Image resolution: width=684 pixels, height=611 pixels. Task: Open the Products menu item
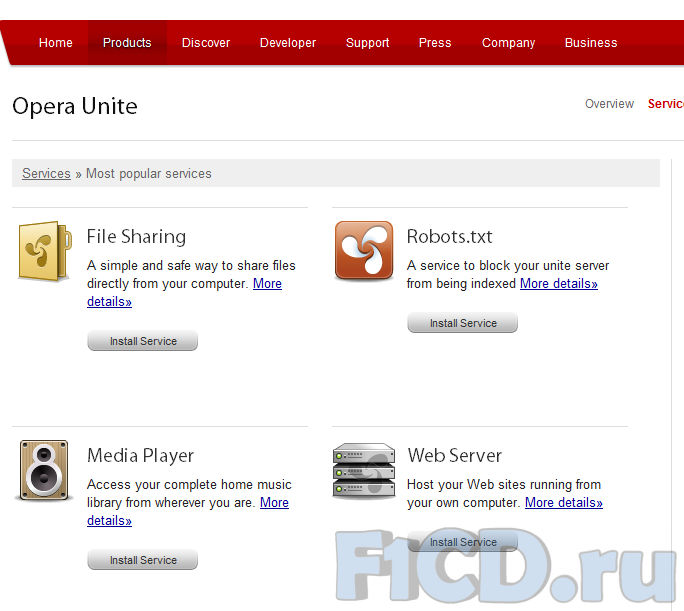[127, 43]
